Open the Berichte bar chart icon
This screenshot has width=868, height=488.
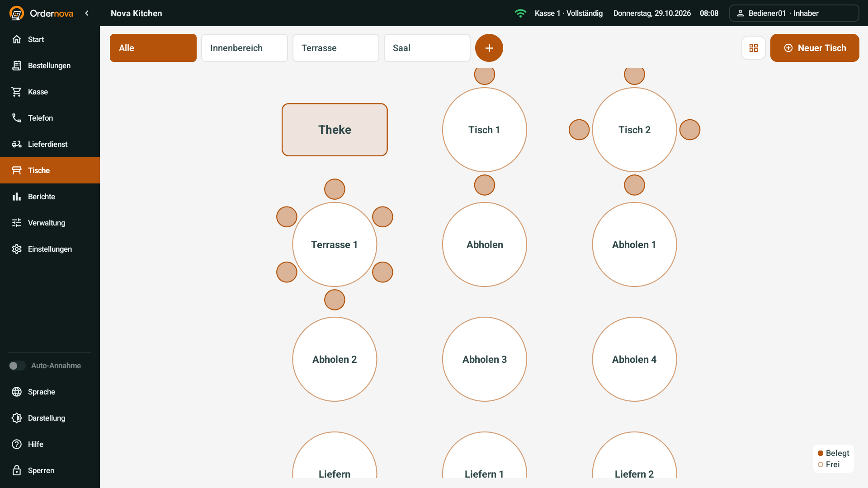[17, 197]
